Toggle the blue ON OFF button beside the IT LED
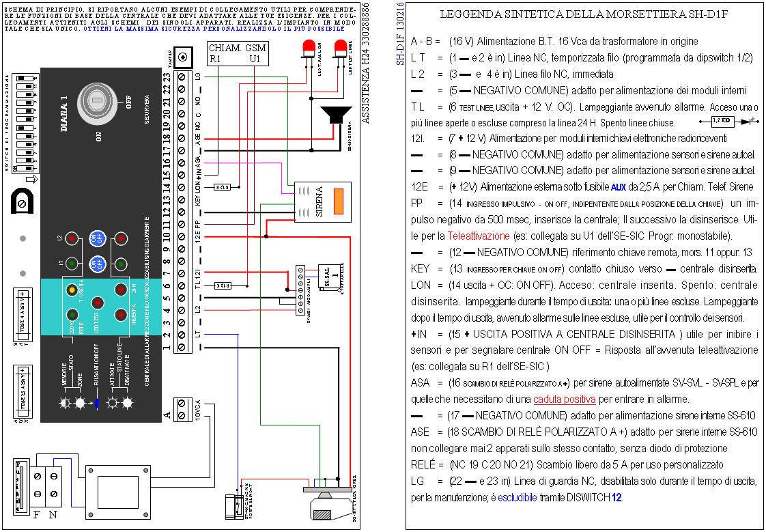This screenshot has width=766, height=532. (x=97, y=264)
